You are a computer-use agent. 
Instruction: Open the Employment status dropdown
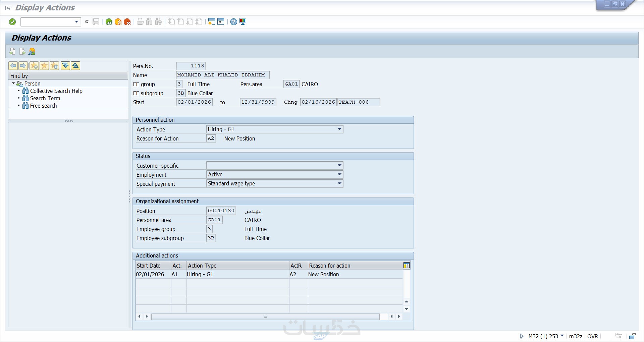(339, 174)
